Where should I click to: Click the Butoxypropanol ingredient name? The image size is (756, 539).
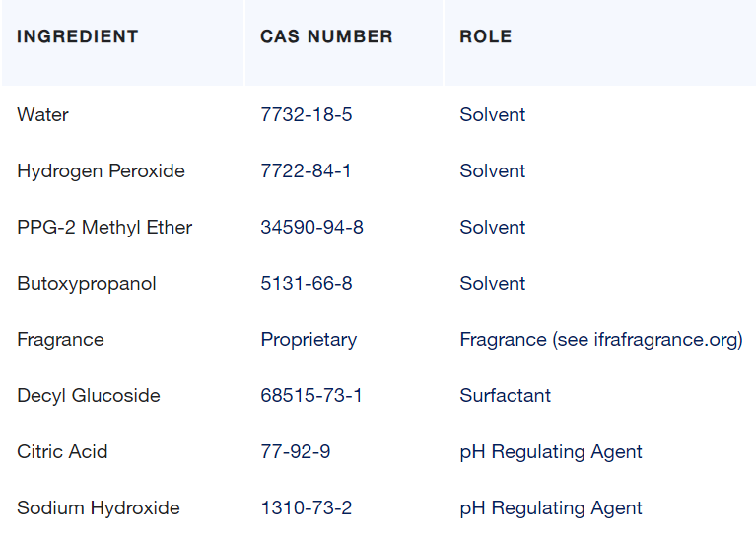coord(87,283)
